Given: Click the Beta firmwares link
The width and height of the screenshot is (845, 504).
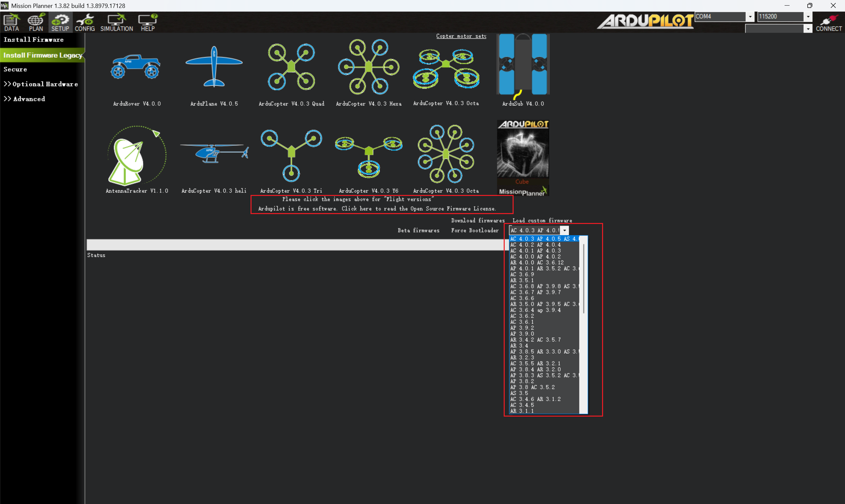Looking at the screenshot, I should pos(418,231).
